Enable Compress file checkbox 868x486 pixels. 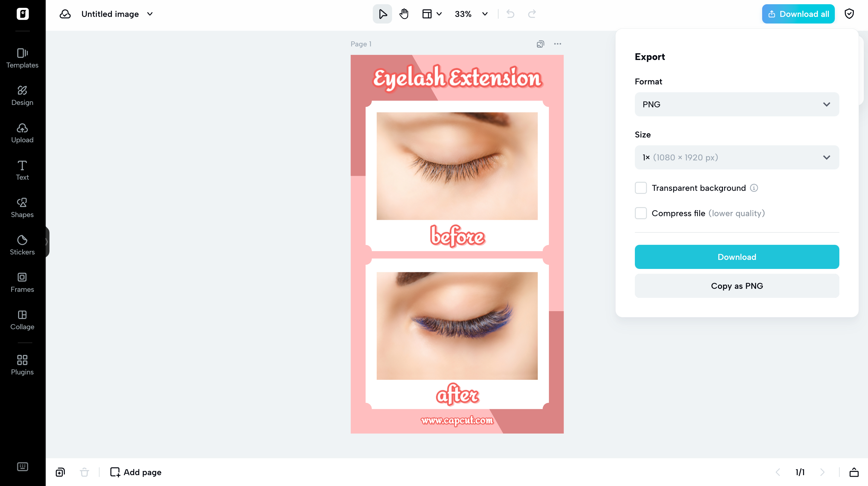pyautogui.click(x=641, y=213)
